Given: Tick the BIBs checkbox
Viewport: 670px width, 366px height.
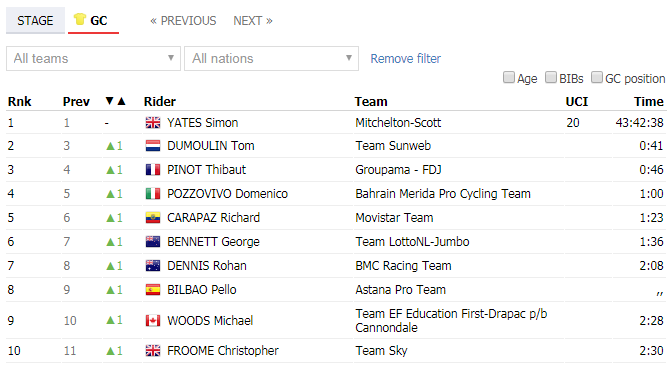Looking at the screenshot, I should coord(551,77).
